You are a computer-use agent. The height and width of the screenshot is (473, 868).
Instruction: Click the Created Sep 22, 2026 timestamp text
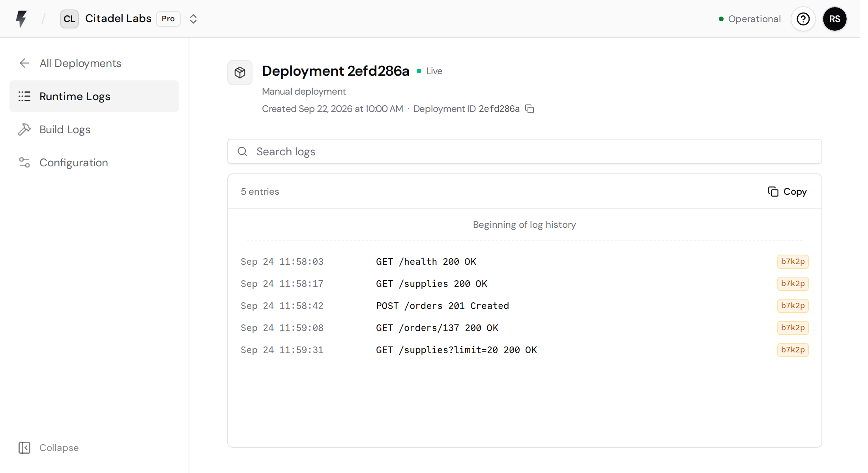pos(333,109)
